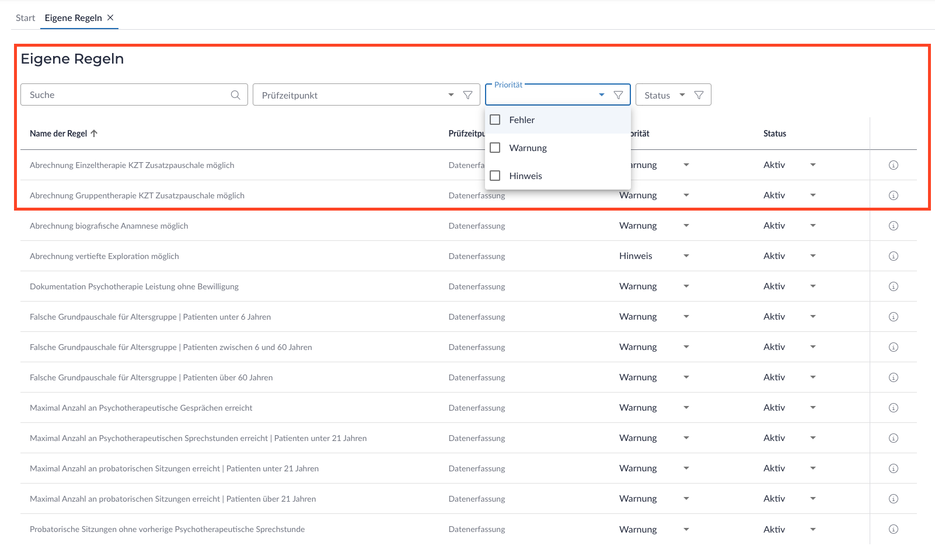
Task: Click the search magnifier icon in Suche field
Action: click(235, 95)
